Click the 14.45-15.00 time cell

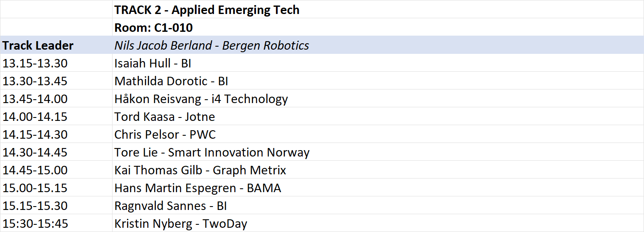[x=56, y=170]
